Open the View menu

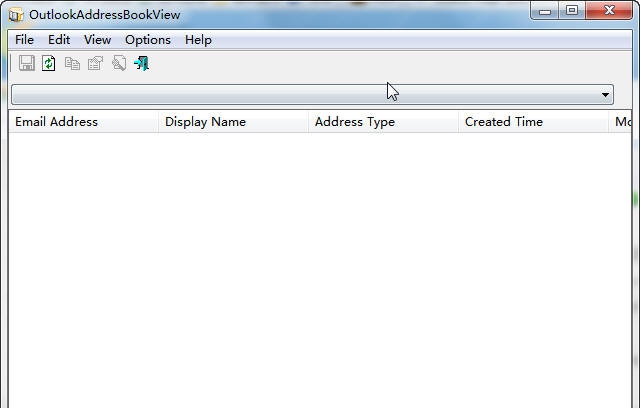tap(98, 40)
